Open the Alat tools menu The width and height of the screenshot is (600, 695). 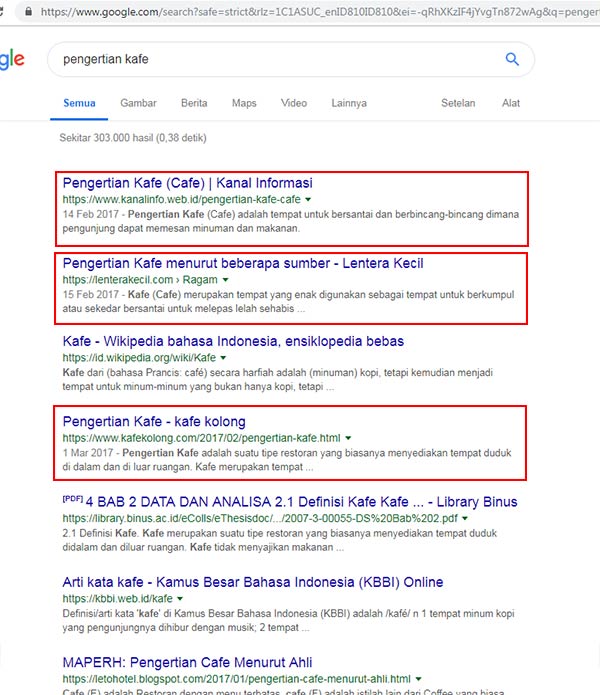pyautogui.click(x=511, y=103)
